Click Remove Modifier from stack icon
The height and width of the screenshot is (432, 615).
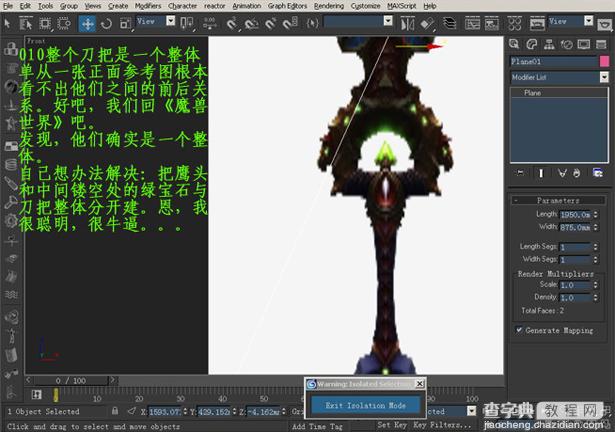(577, 173)
